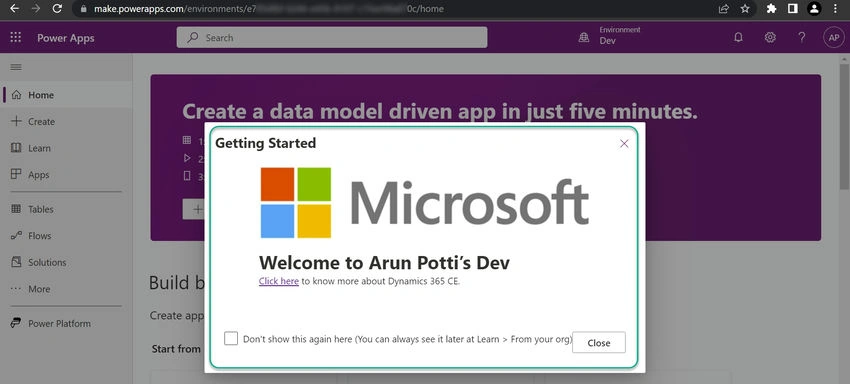Viewport: 850px width, 384px height.
Task: Bookmark page with the star icon
Action: click(745, 9)
